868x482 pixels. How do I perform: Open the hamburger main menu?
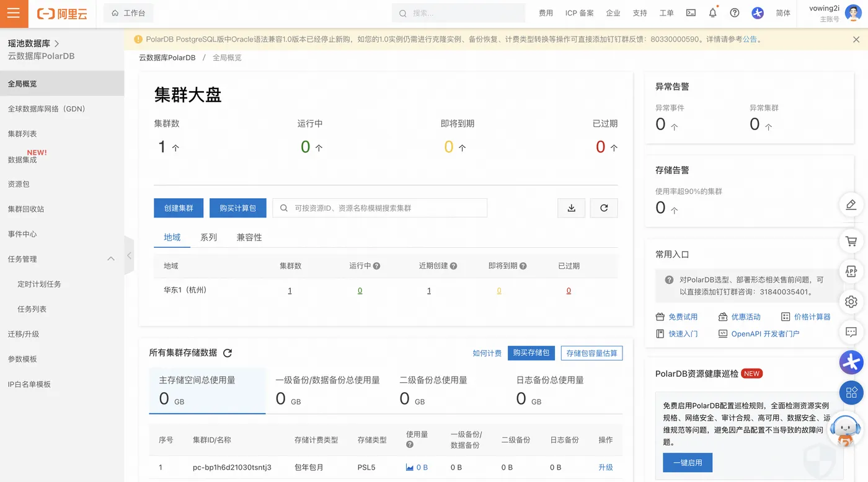[14, 14]
